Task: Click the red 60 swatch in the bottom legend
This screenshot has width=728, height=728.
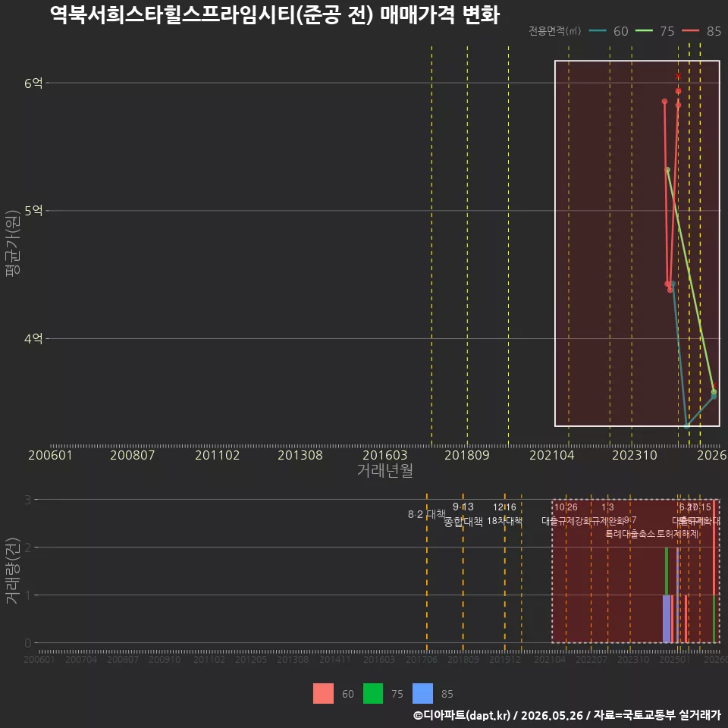Action: click(323, 694)
